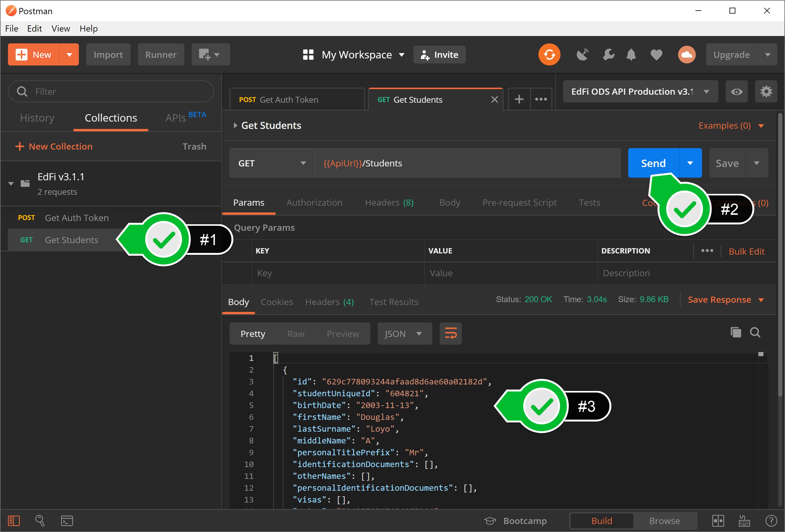
Task: Switch to APIs BETA sidebar tab
Action: tap(186, 117)
